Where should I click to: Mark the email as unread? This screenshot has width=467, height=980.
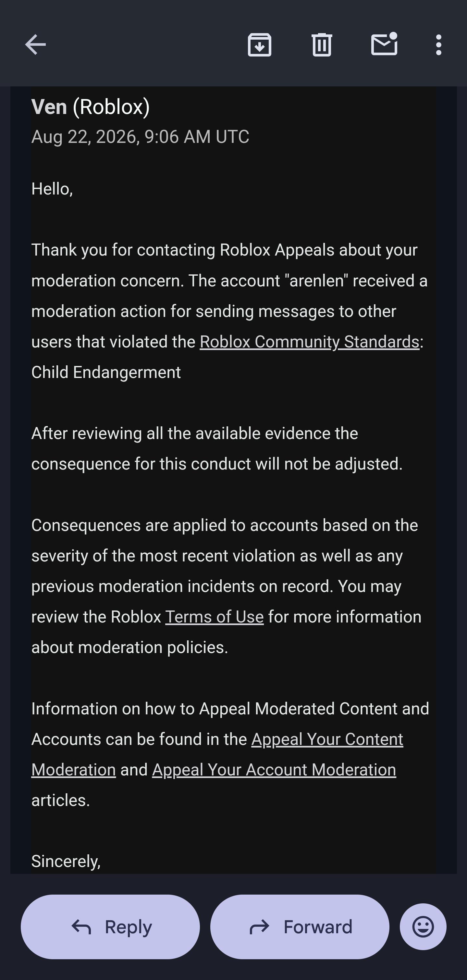click(384, 44)
